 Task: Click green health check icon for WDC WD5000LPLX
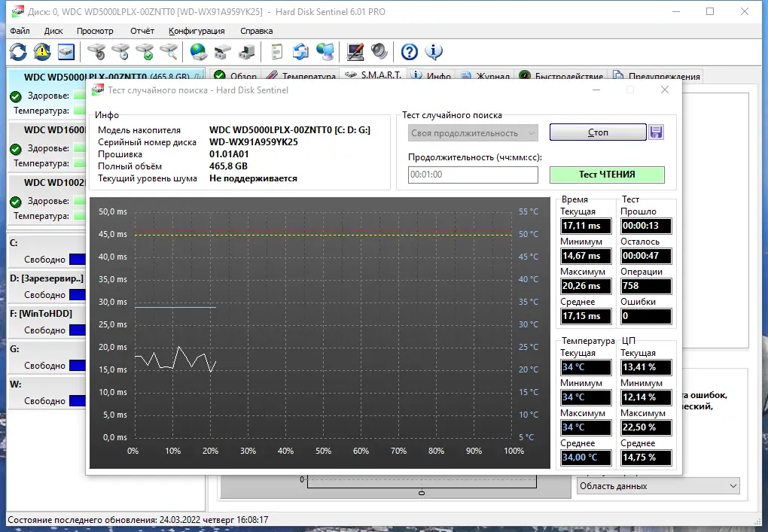(x=16, y=96)
